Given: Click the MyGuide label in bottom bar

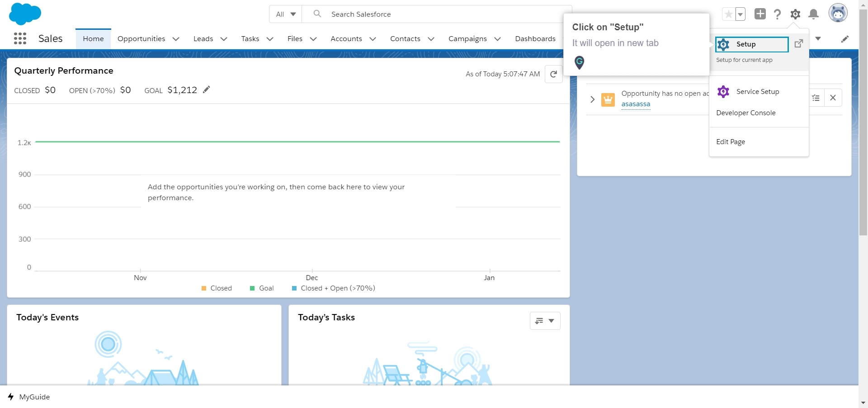Looking at the screenshot, I should 34,397.
